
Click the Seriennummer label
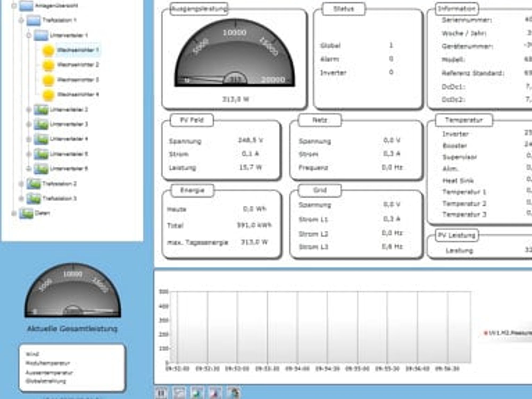(x=467, y=20)
